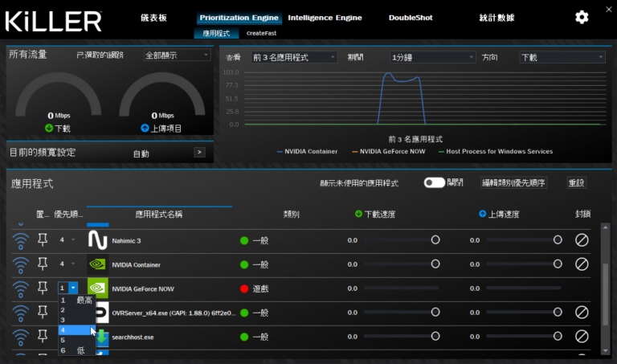The width and height of the screenshot is (617, 364).
Task: Open the settings gear icon
Action: (582, 18)
